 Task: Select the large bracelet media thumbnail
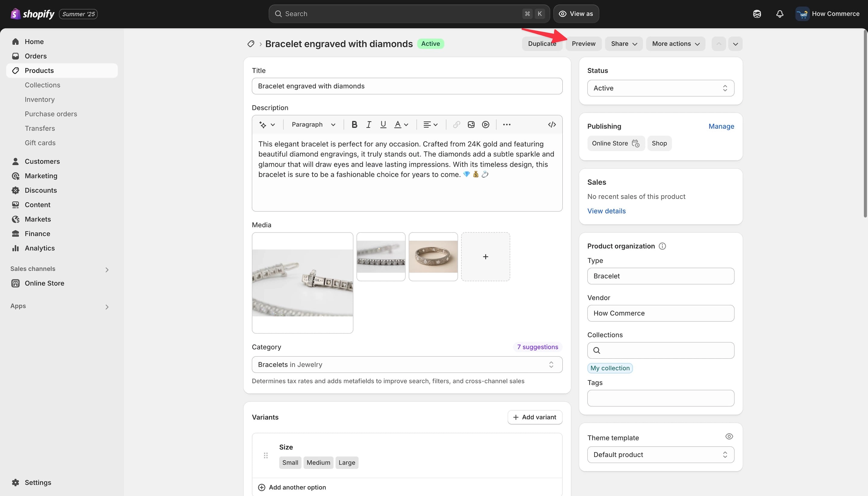click(302, 283)
